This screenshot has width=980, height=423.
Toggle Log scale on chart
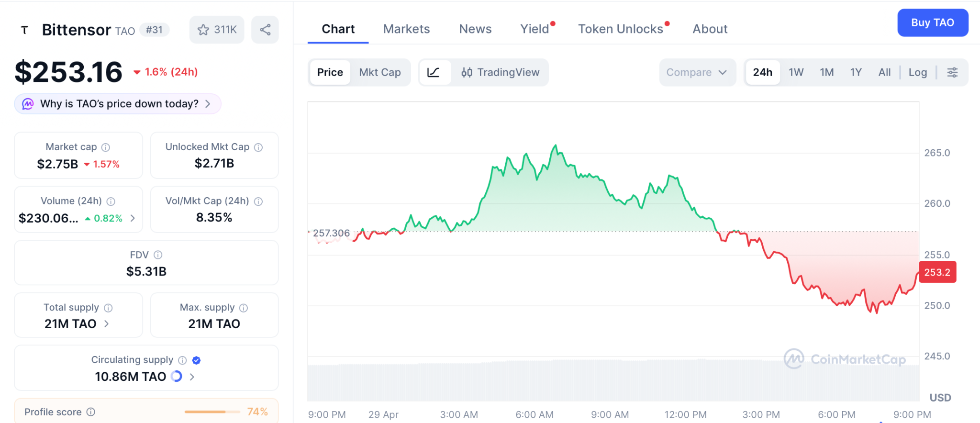point(917,72)
